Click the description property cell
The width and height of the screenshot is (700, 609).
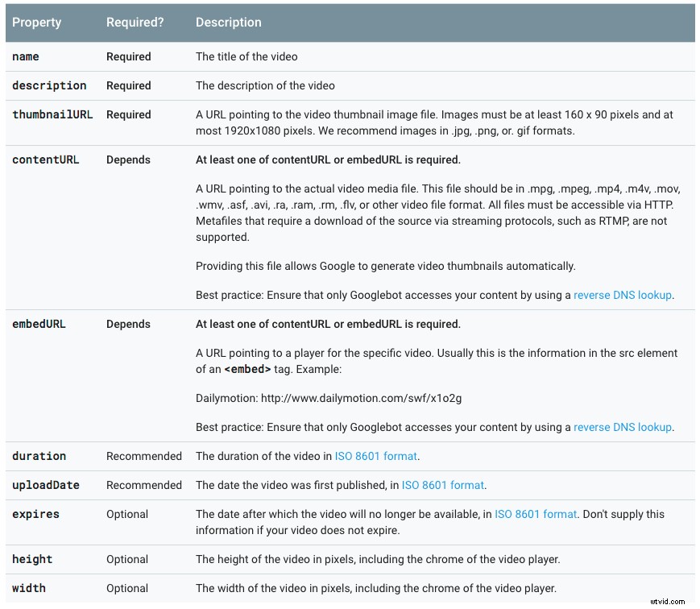click(49, 85)
